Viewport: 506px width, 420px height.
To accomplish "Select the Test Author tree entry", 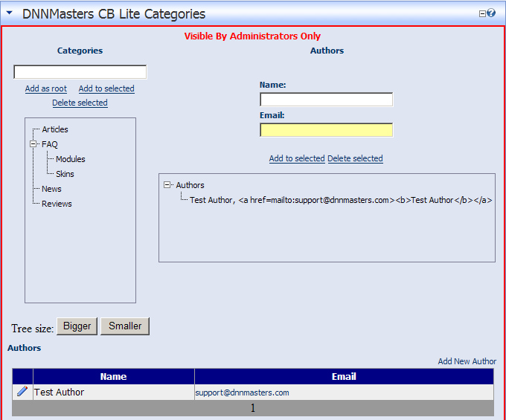I will tap(341, 200).
